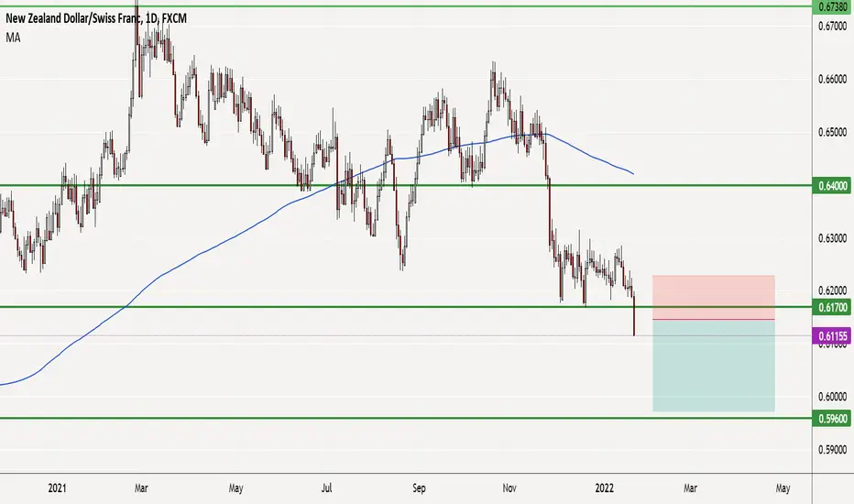This screenshot has width=854, height=504.
Task: Click the 0.60000 axis price tick
Action: tap(833, 397)
